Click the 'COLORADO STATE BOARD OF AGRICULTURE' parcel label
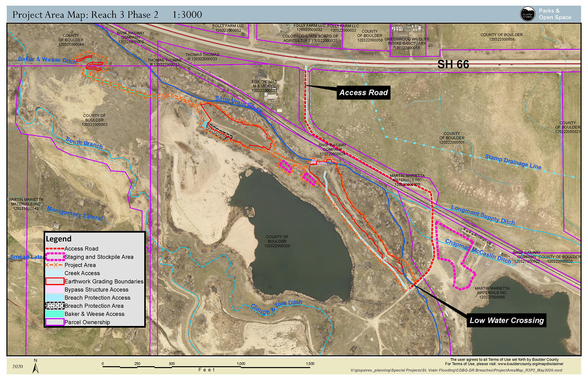Viewport: 588px width, 380px height. [310, 38]
